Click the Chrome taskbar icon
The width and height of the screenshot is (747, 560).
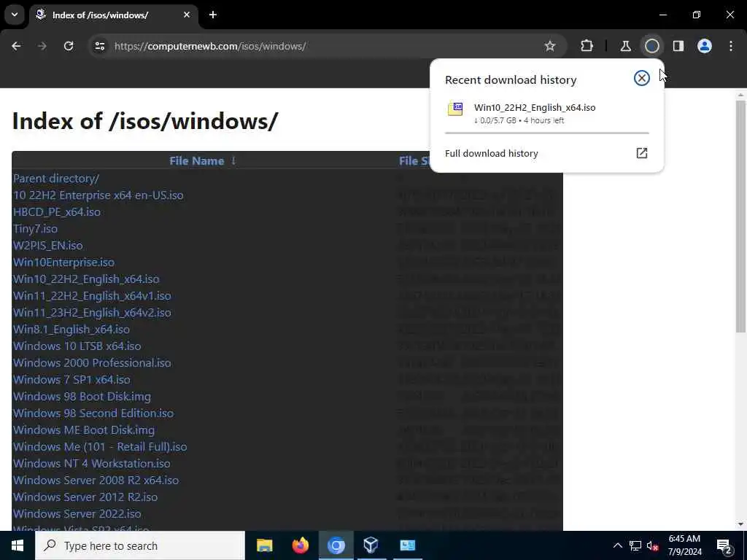coord(336,545)
